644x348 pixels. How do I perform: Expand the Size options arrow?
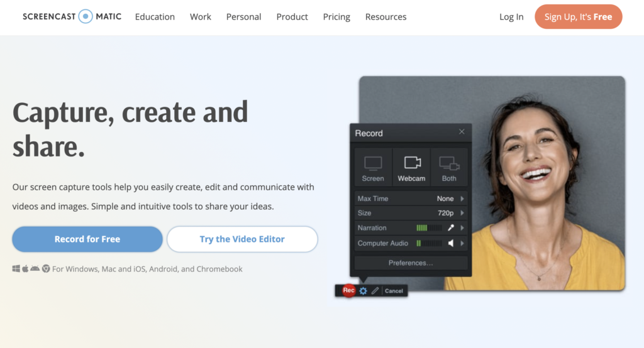[462, 213]
